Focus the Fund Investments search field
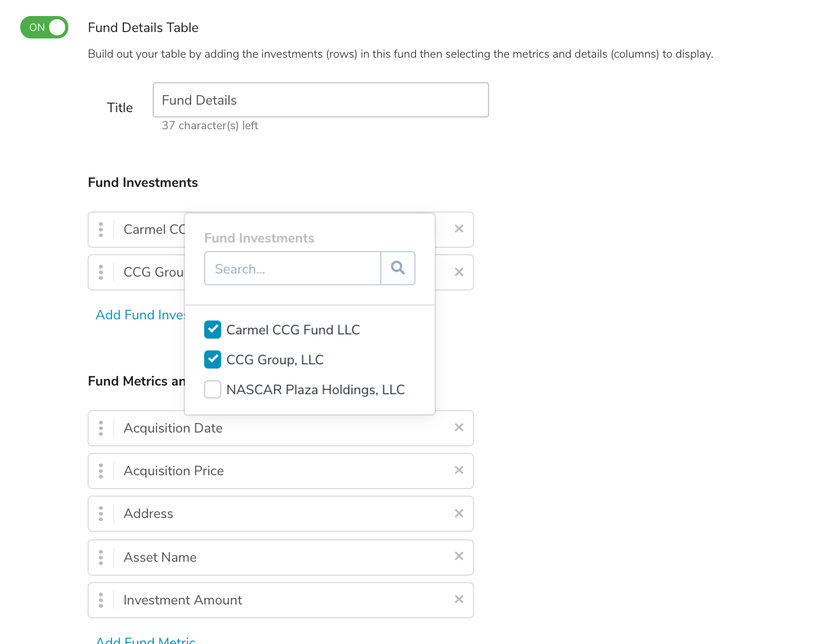This screenshot has height=644, width=820. coord(293,269)
